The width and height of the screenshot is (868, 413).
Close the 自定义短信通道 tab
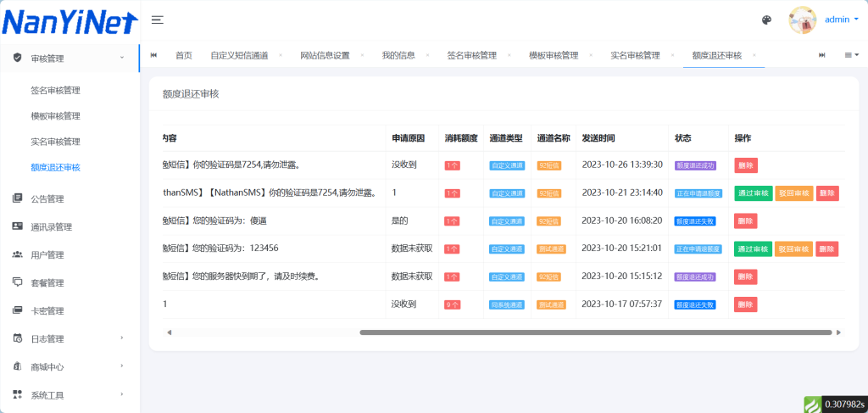click(x=281, y=55)
